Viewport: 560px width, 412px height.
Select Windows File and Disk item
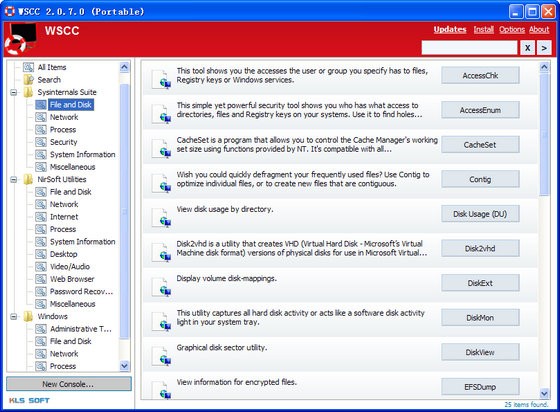click(x=70, y=341)
